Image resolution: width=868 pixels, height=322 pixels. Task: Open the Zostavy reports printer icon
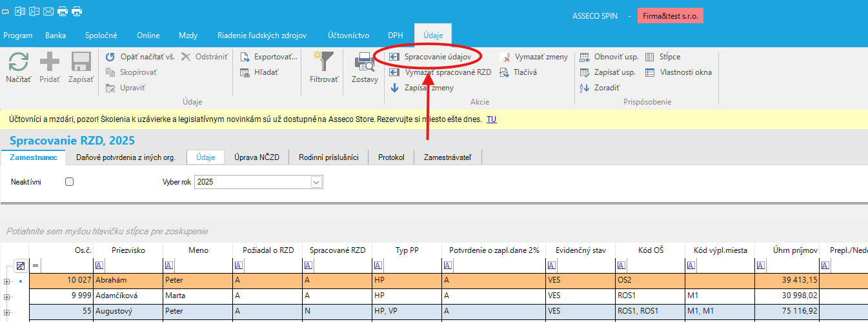(x=365, y=63)
